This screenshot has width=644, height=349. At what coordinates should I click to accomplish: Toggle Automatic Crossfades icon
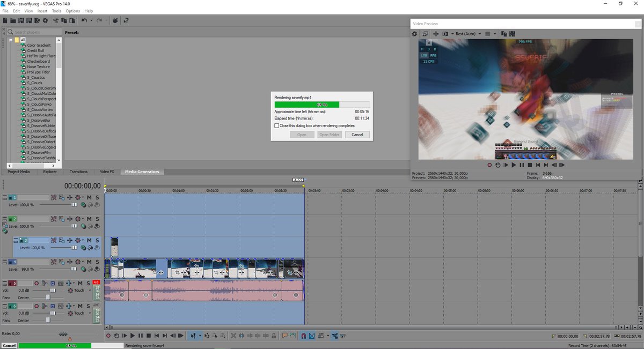pos(312,336)
